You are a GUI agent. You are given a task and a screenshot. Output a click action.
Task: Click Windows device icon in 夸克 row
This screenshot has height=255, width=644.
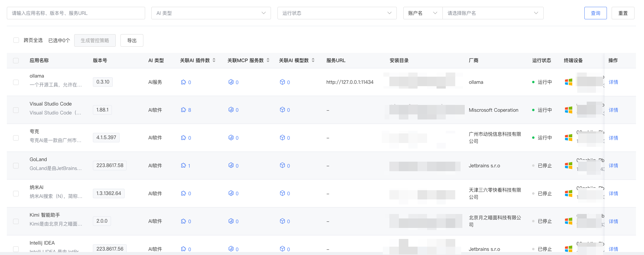point(568,138)
